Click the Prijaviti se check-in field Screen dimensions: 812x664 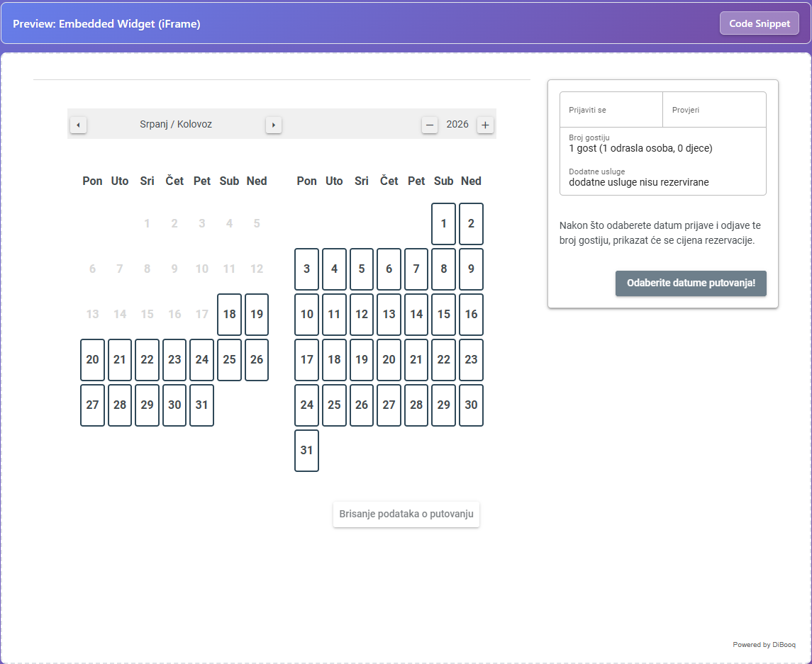coord(611,110)
